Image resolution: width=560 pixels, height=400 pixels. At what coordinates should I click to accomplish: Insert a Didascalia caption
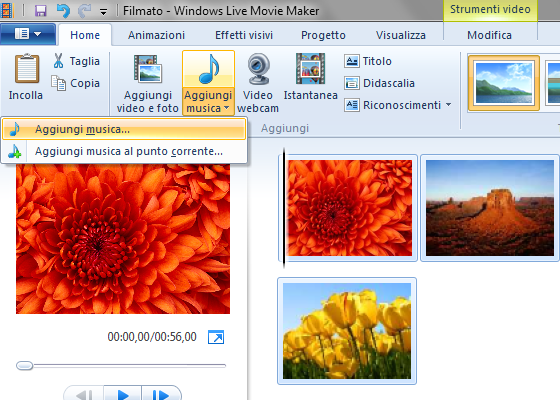tap(379, 83)
